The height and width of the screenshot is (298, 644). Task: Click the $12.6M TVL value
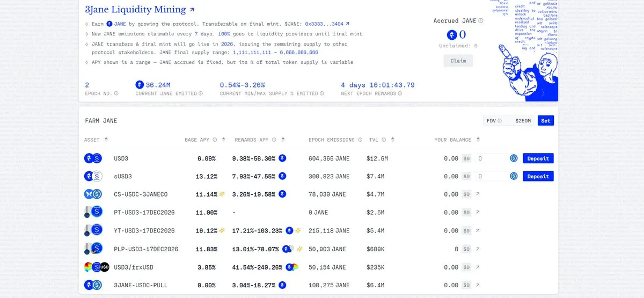[x=376, y=158]
